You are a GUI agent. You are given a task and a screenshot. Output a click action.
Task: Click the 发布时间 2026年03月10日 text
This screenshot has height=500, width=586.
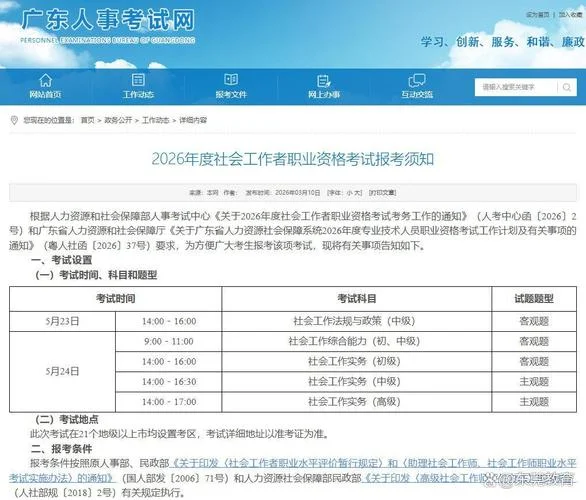[283, 193]
